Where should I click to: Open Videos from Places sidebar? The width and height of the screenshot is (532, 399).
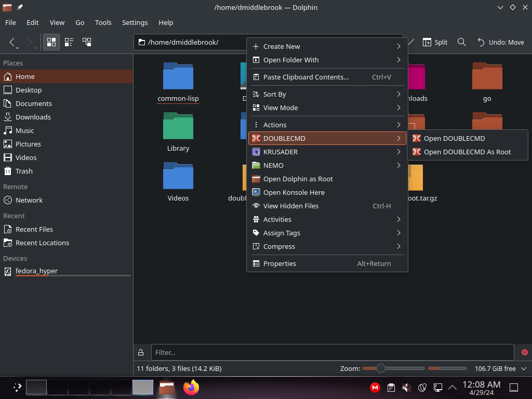point(66,158)
